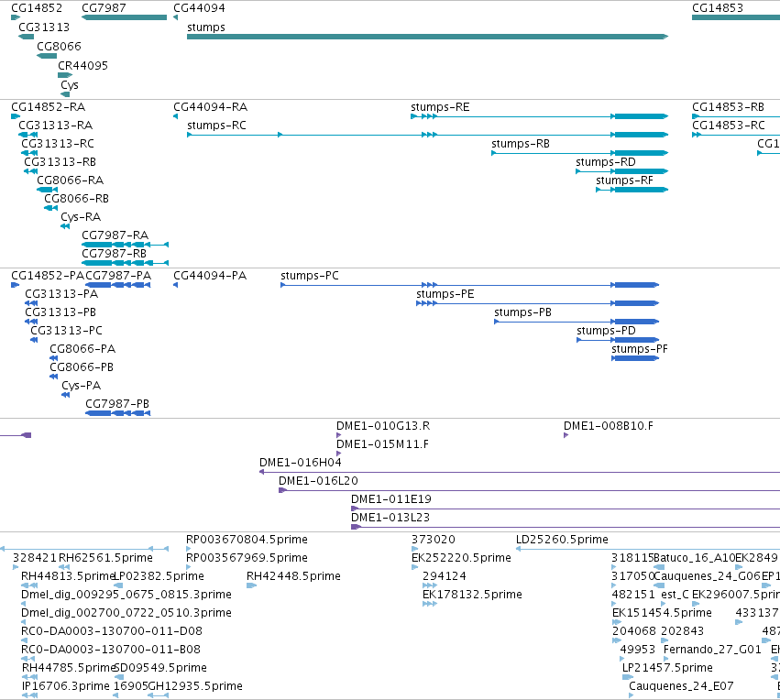Select the Cauquenes_24_E07 EST label
The image size is (780, 700).
pos(681,686)
